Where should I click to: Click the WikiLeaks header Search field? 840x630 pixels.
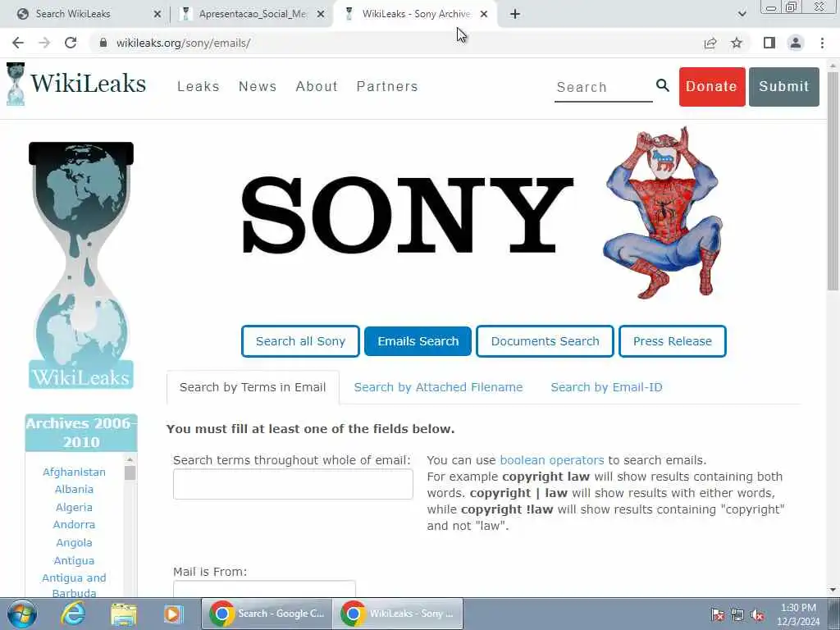[x=603, y=87]
